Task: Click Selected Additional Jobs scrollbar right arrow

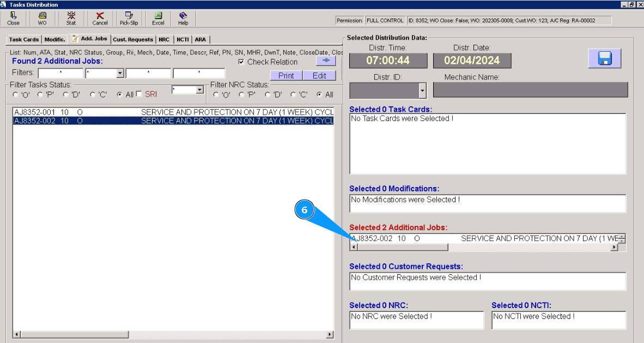Action: [x=614, y=247]
